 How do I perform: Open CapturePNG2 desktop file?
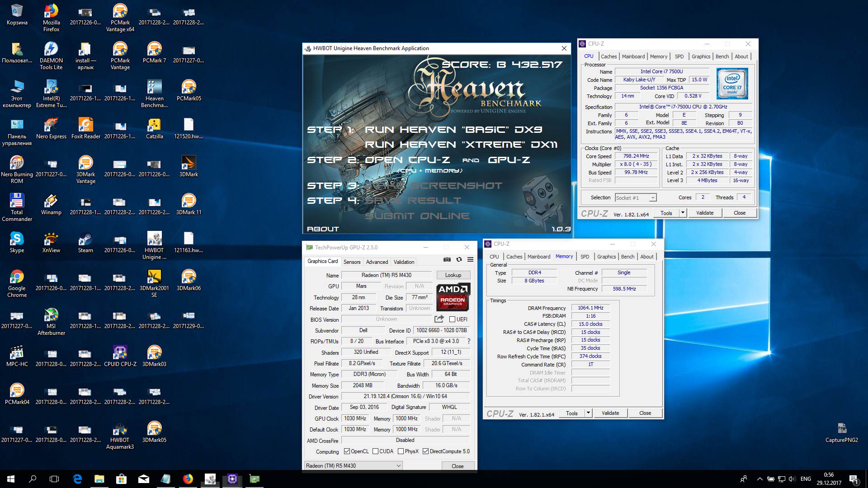pos(841,432)
